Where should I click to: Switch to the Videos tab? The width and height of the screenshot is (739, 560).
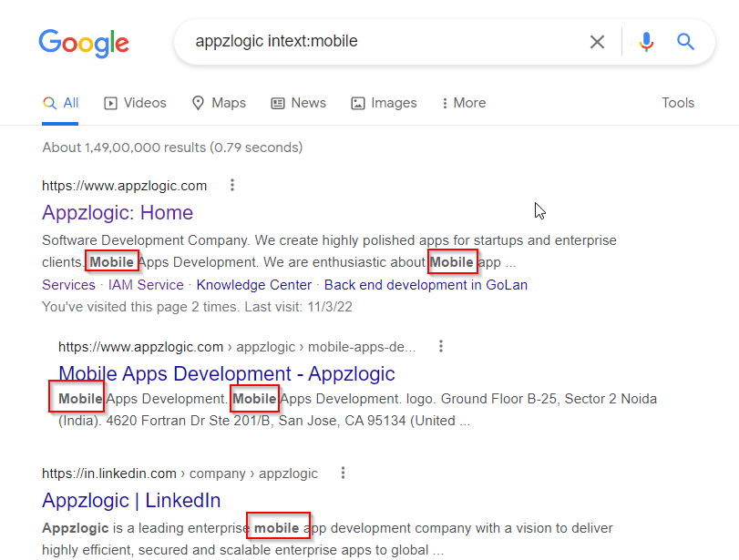tap(135, 103)
